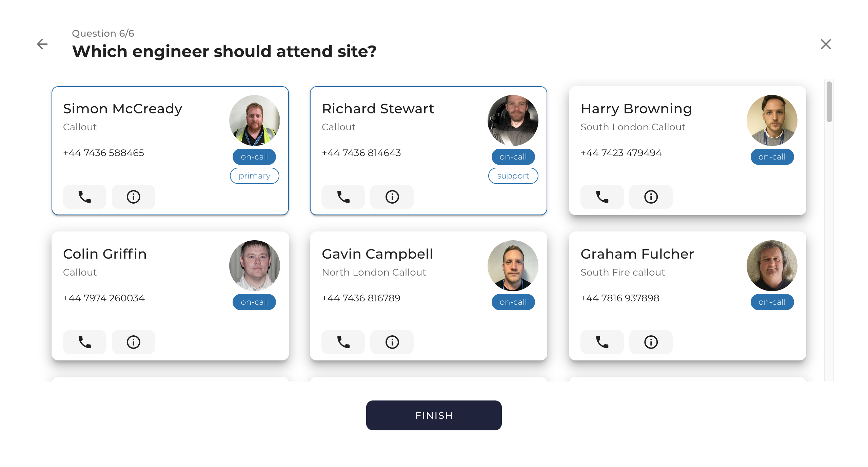Screen dimensions: 868x467
Task: Call Richard Stewart using phone icon
Action: click(343, 197)
